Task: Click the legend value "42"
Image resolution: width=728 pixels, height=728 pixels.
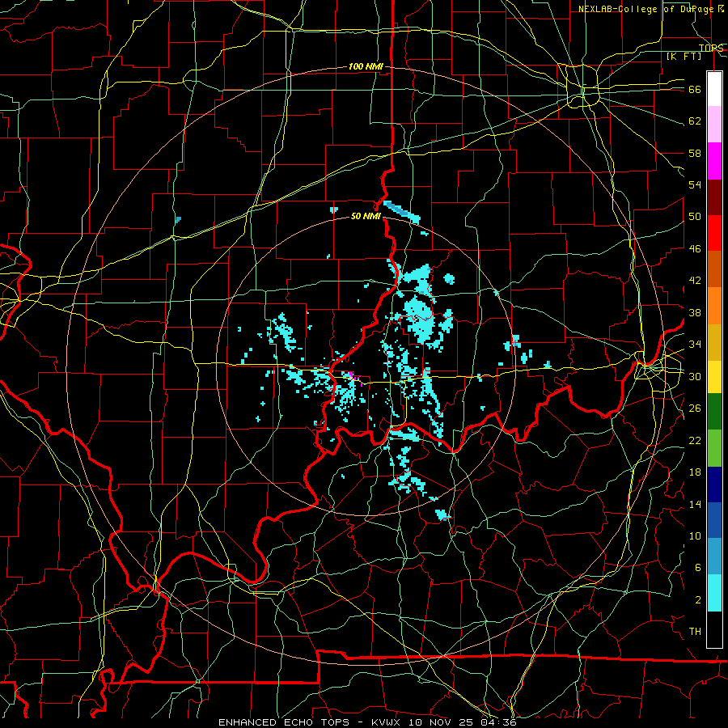Action: tap(695, 281)
